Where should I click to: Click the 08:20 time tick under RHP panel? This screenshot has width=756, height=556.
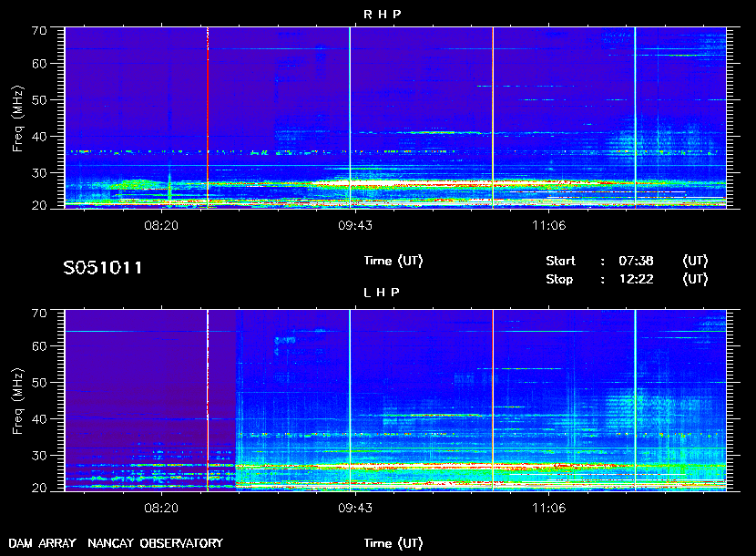point(161,225)
